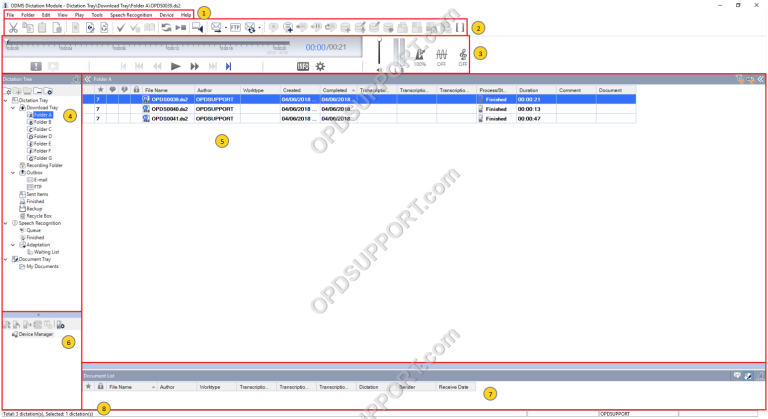Viewport: 768px width, 419px height.
Task: Click the filter icon in Folder A header
Action: point(739,79)
